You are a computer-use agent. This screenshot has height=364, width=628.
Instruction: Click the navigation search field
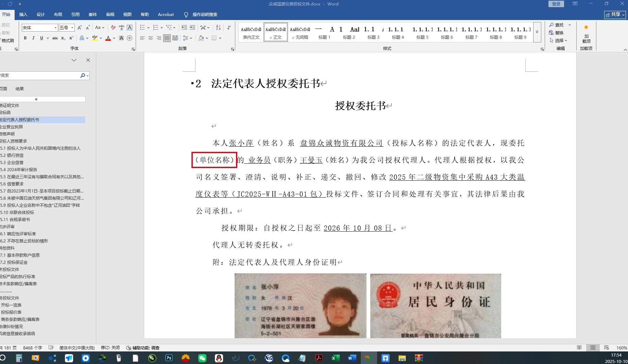pyautogui.click(x=39, y=75)
